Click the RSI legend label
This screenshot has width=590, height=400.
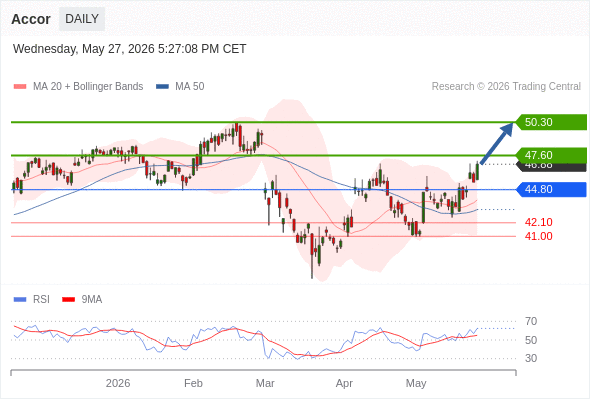pyautogui.click(x=41, y=300)
